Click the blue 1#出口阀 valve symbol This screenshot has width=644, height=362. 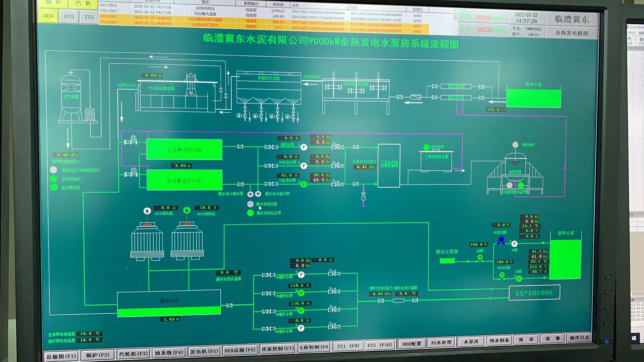click(501, 241)
